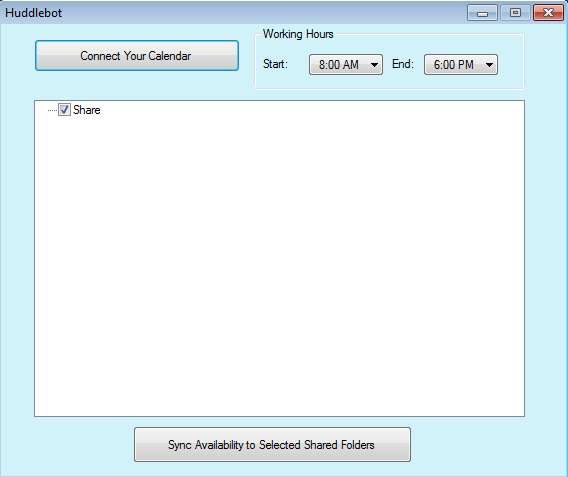568x477 pixels.
Task: Click the End: label
Action: click(402, 64)
